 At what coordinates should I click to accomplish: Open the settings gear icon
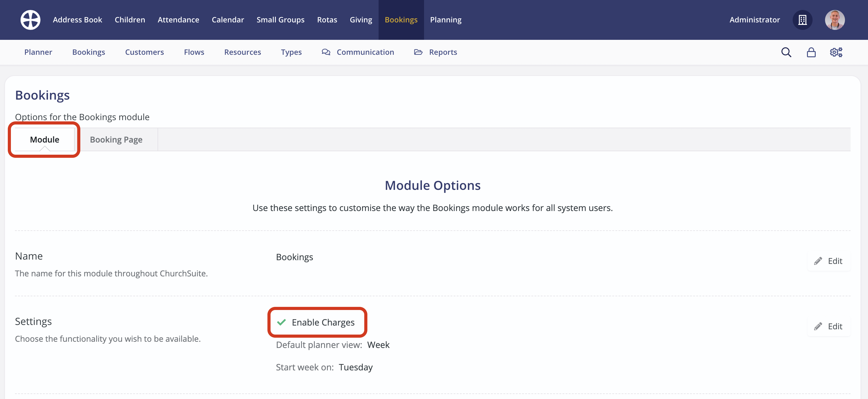[x=836, y=52]
